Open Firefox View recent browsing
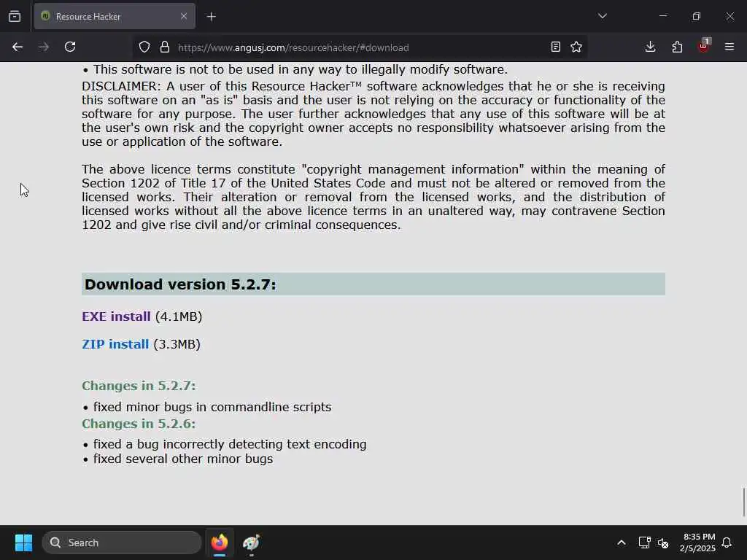The width and height of the screenshot is (747, 560). pos(15,17)
